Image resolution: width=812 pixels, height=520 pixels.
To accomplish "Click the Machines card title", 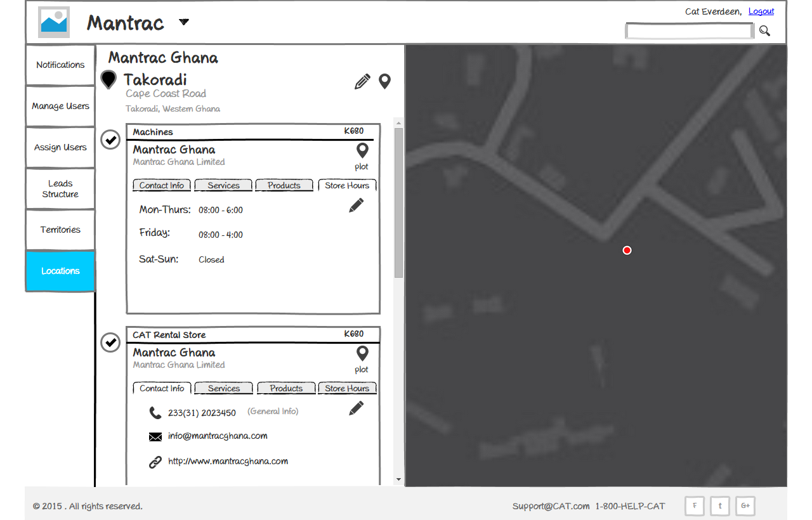I will coord(153,132).
